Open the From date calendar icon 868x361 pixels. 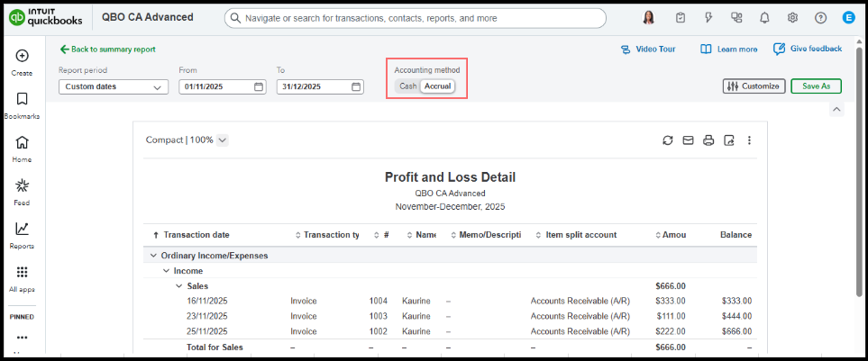[x=258, y=86]
